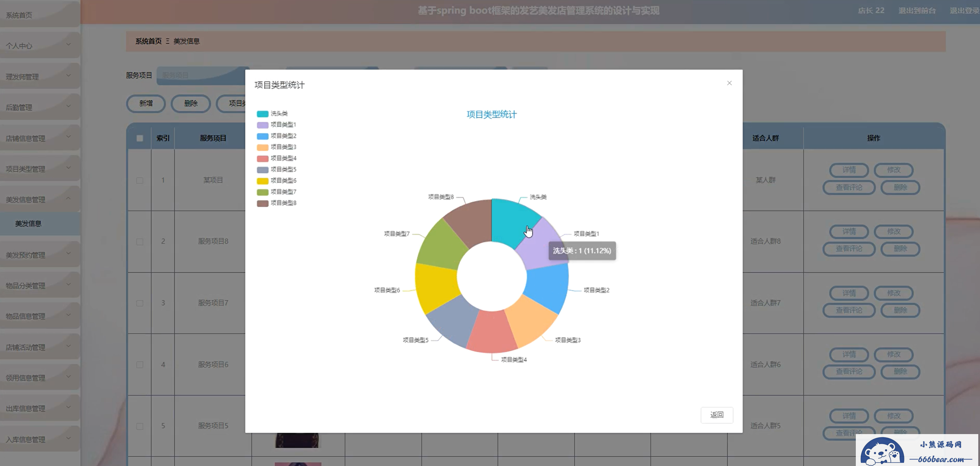980x466 pixels.
Task: Expand 美发预约管理 sidebar chevron
Action: [x=68, y=253]
